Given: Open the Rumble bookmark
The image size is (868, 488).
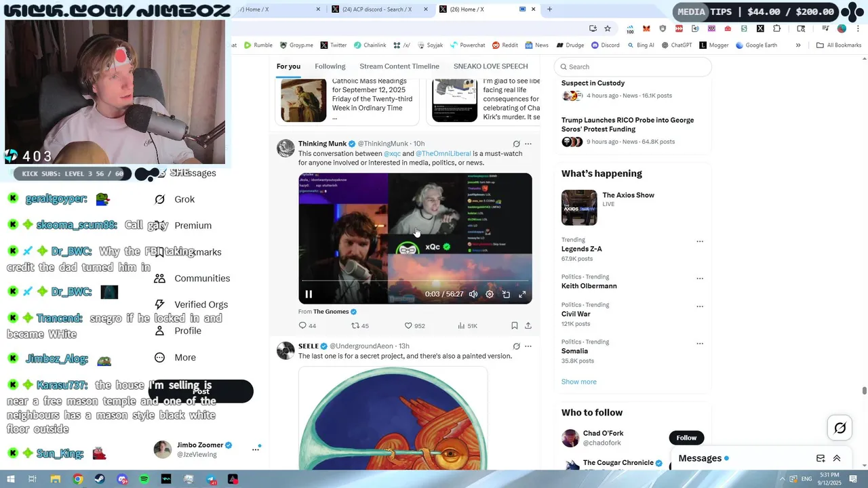Looking at the screenshot, I should click(x=258, y=45).
